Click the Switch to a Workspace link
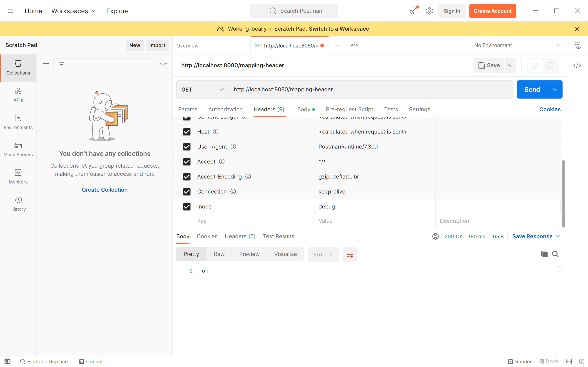 (339, 29)
